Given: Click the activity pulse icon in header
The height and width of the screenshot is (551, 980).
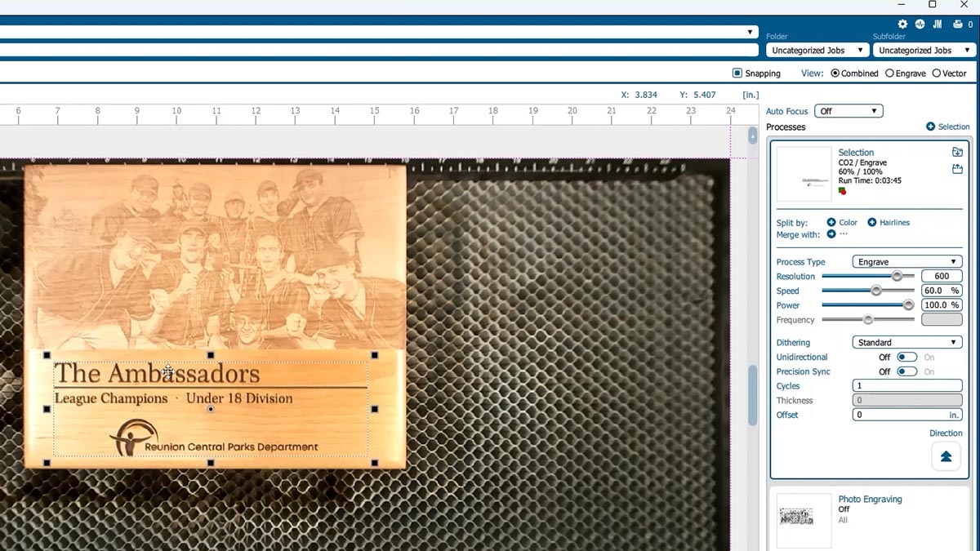Looking at the screenshot, I should click(920, 24).
